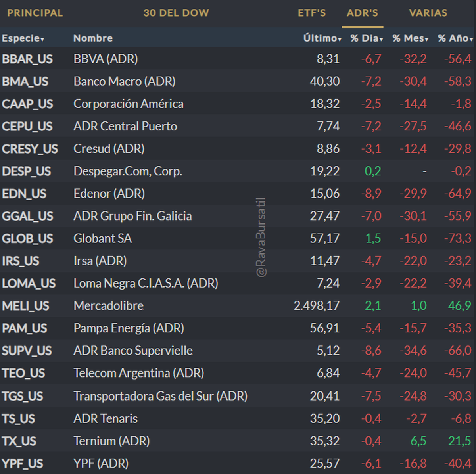
Task: Click the YPF_US ticker
Action: [x=23, y=463]
